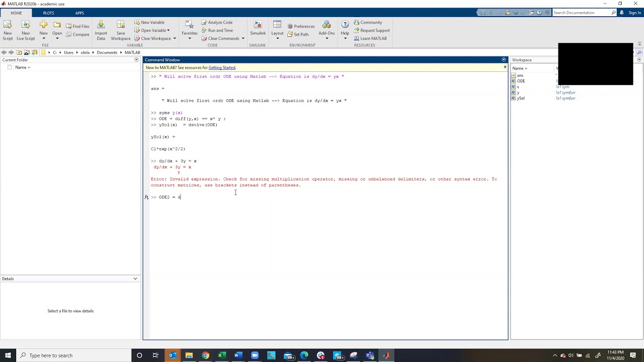Image resolution: width=644 pixels, height=362 pixels.
Task: Click Documents in the address path
Action: (107, 52)
